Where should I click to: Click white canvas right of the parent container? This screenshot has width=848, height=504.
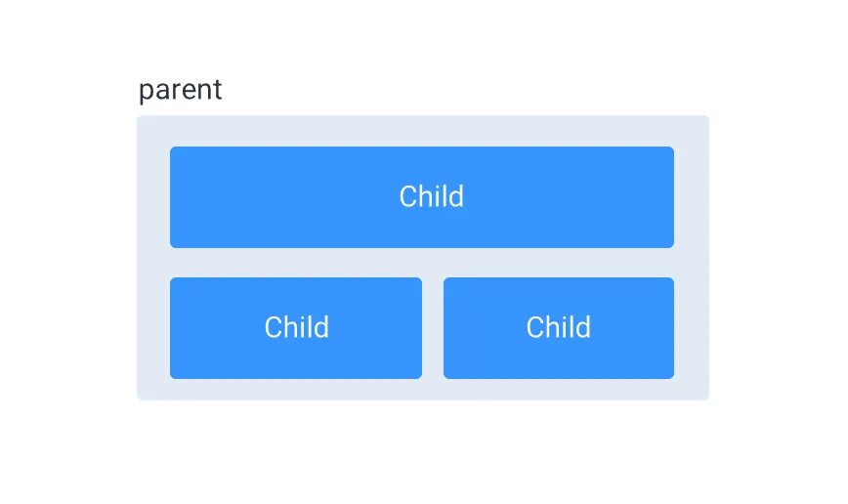[779, 258]
